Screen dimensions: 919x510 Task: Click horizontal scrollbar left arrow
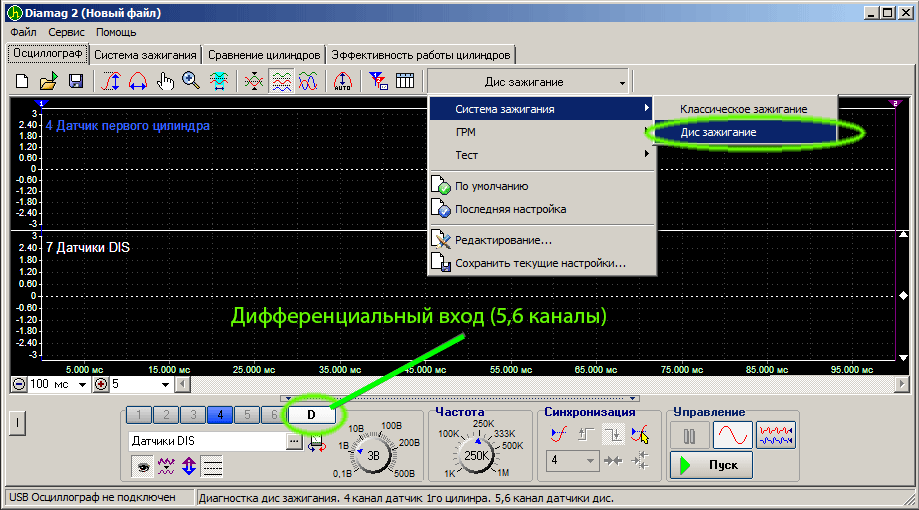183,385
